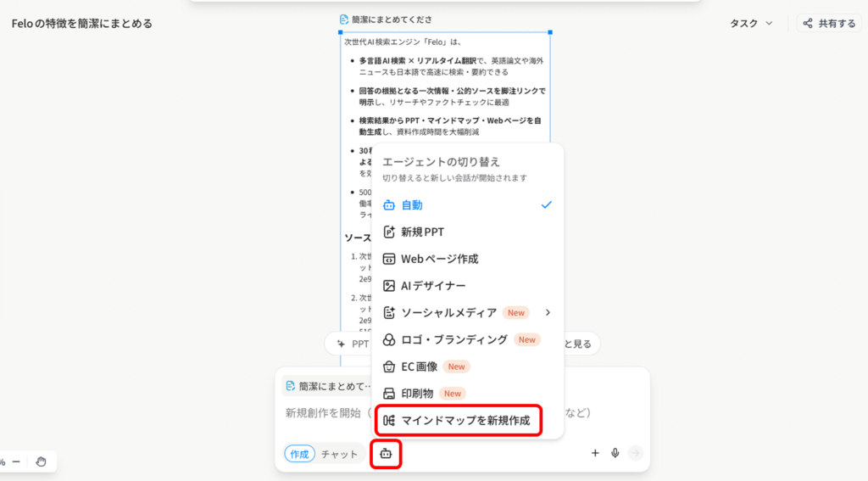Switch to 作成 mode
The width and height of the screenshot is (868, 481).
click(299, 454)
